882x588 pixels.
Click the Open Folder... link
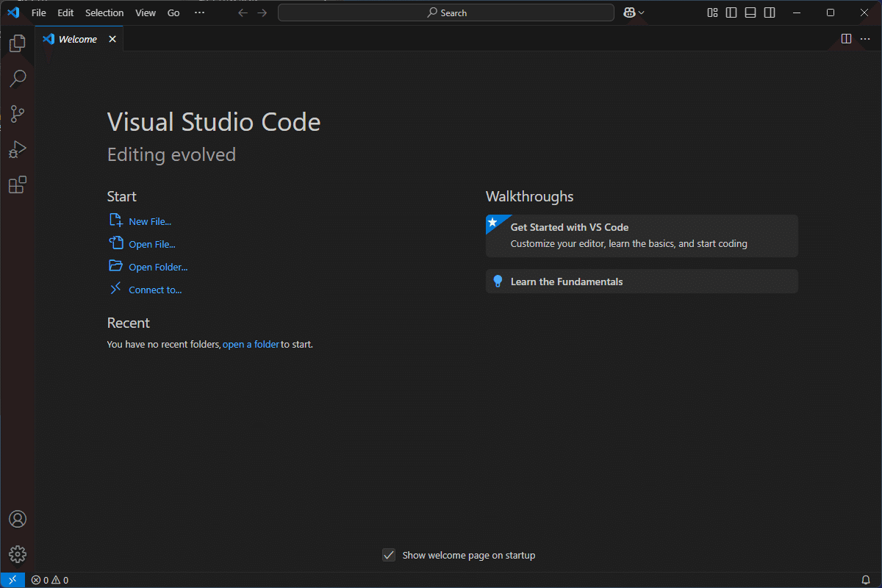[158, 267]
